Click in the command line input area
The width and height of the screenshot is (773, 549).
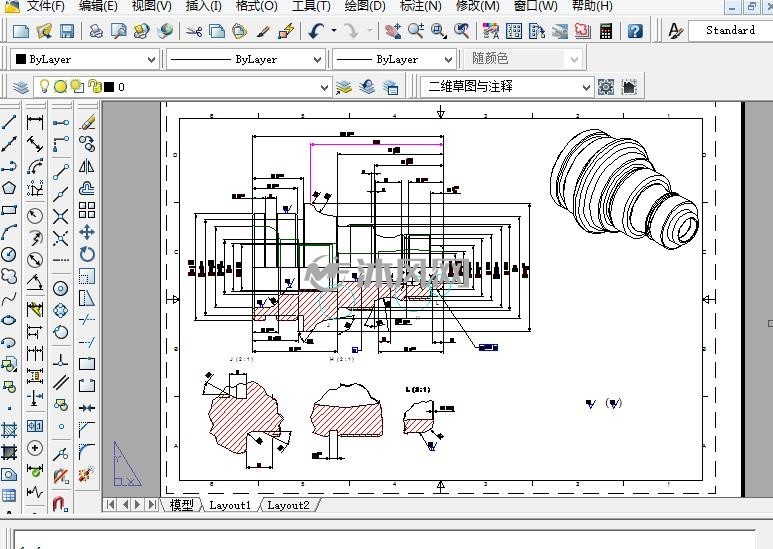click(x=385, y=540)
